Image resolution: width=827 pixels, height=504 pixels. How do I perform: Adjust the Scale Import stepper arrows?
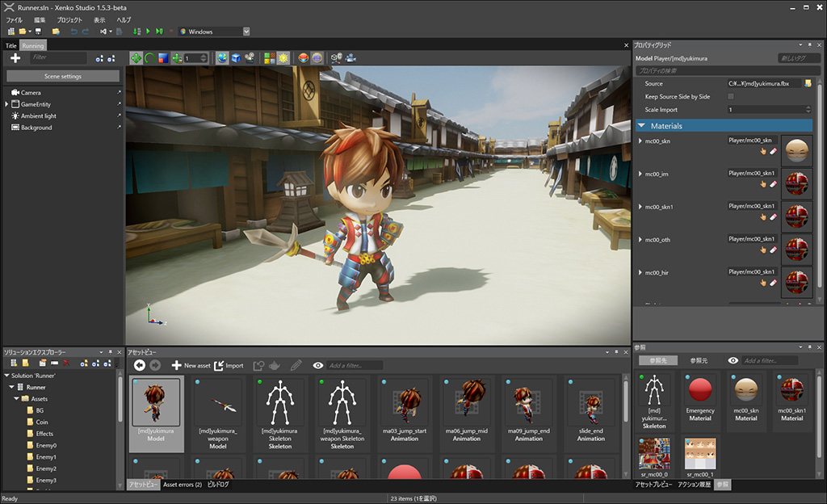[x=808, y=110]
